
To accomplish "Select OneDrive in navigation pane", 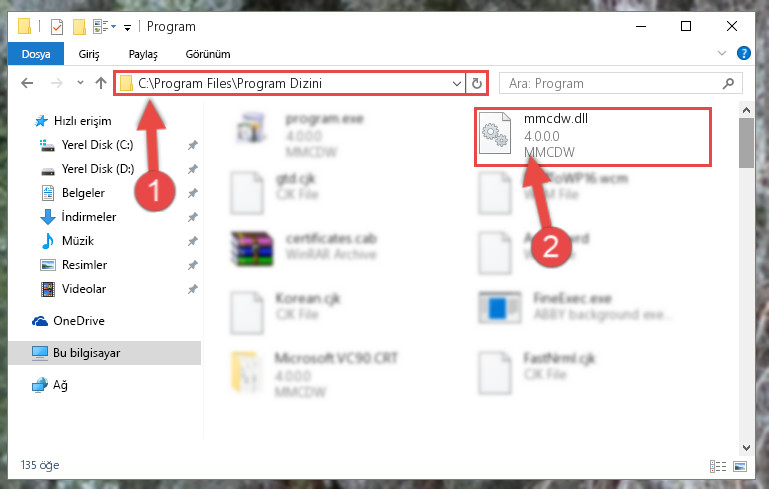I will click(78, 321).
